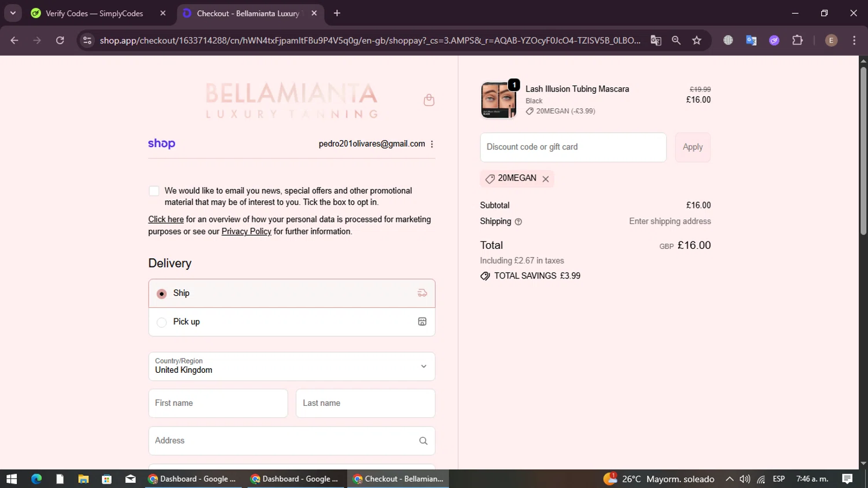Open the volume control in system tray

pos(745,479)
